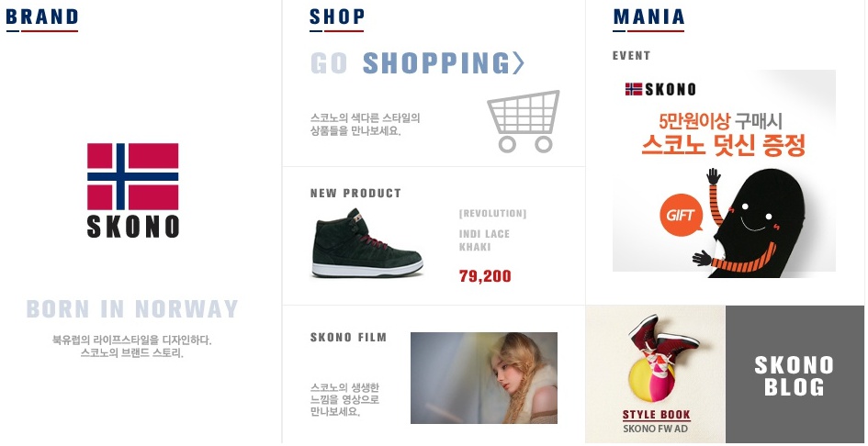Open the BRAND section heading
The image size is (868, 446).
42,17
